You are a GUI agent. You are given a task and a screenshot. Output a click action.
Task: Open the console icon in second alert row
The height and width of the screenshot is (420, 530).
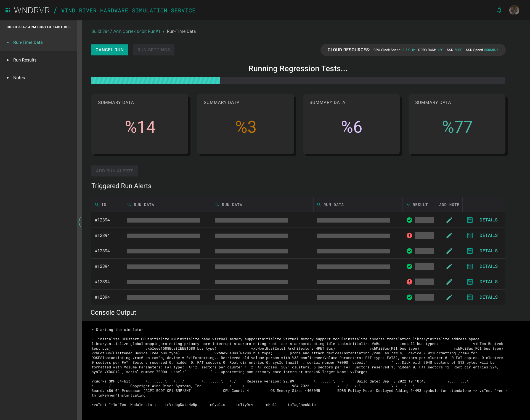[x=470, y=236]
